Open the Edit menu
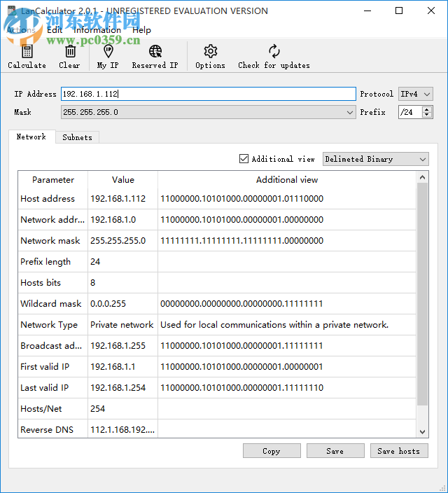Screen dimensions: 448x493 click(x=55, y=30)
